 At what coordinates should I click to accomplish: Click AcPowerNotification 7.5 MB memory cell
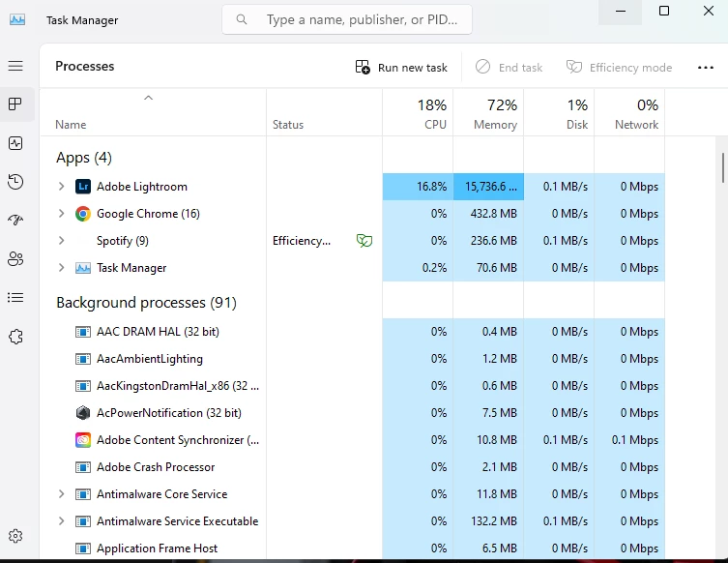point(488,413)
